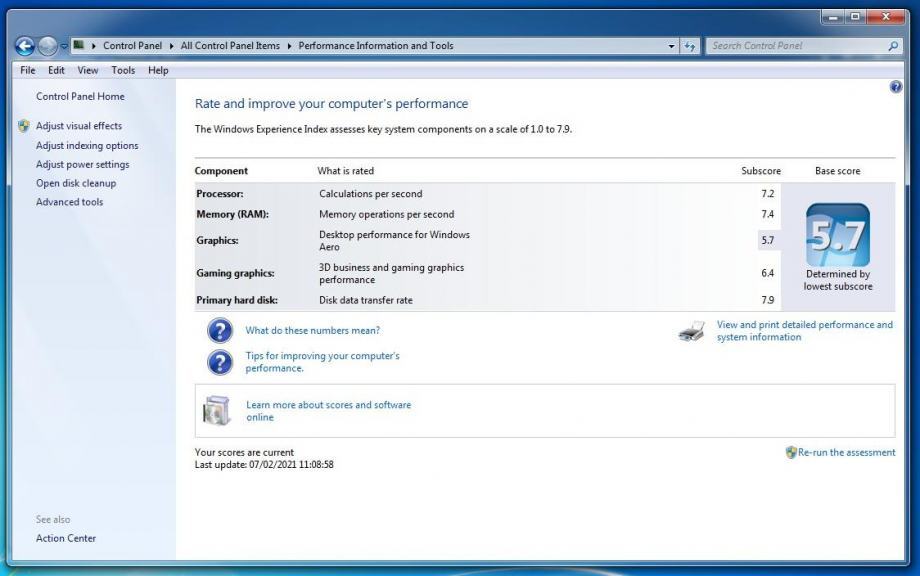
Task: Open the Help menu
Action: point(158,70)
